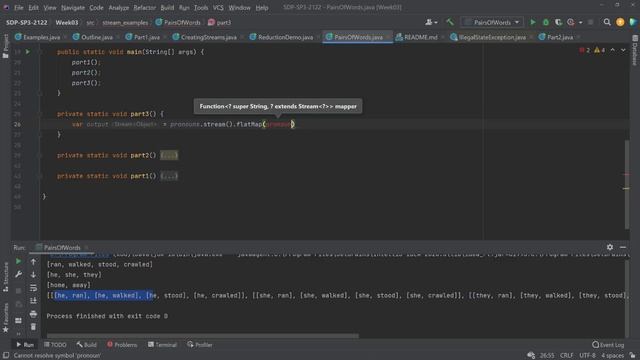
Task: Go to previous highlighted error arrow
Action: [x=613, y=50]
